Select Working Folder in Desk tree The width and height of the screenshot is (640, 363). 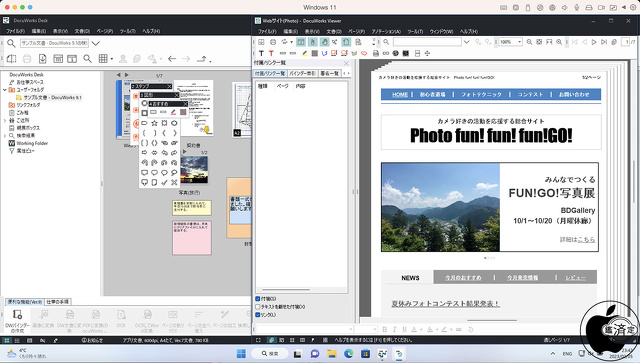tap(32, 143)
